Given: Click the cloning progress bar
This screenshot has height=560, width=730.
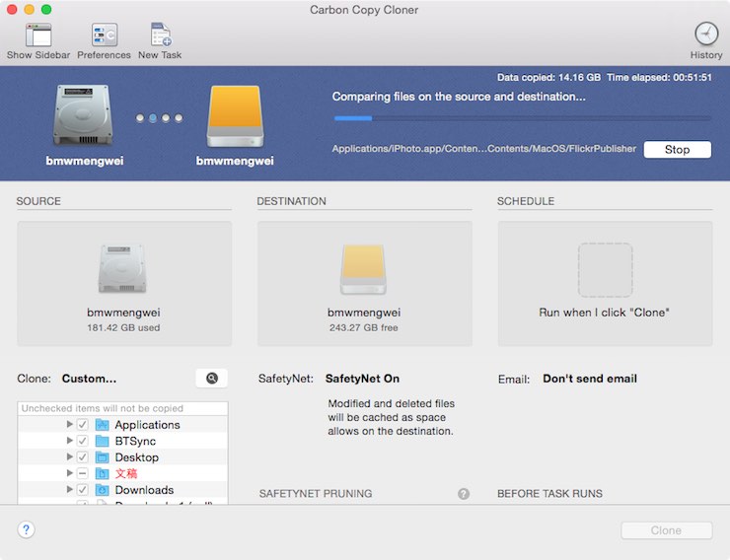Looking at the screenshot, I should (523, 118).
